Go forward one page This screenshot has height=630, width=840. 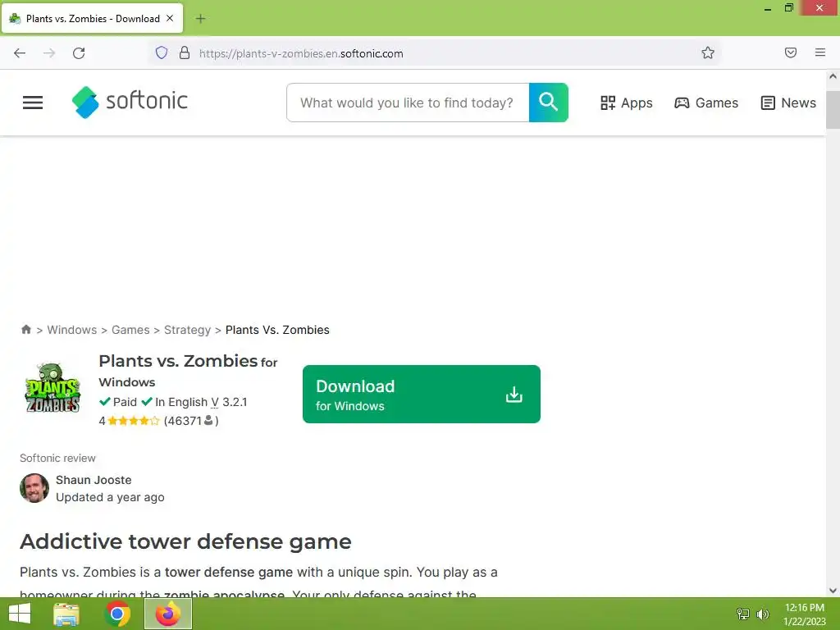click(49, 53)
